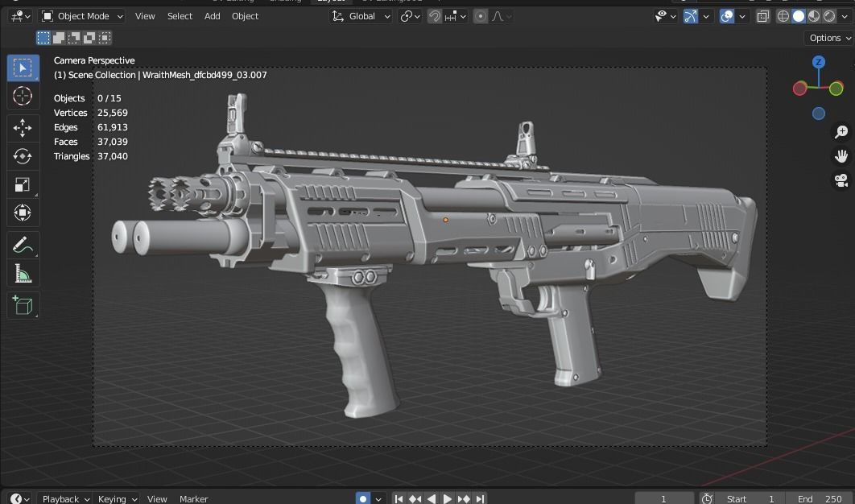Open the Select menu

[x=180, y=16]
